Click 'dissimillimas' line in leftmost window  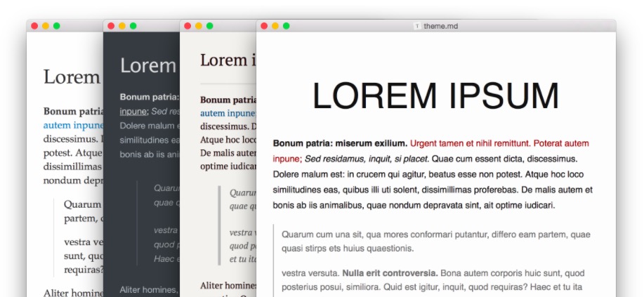73,167
